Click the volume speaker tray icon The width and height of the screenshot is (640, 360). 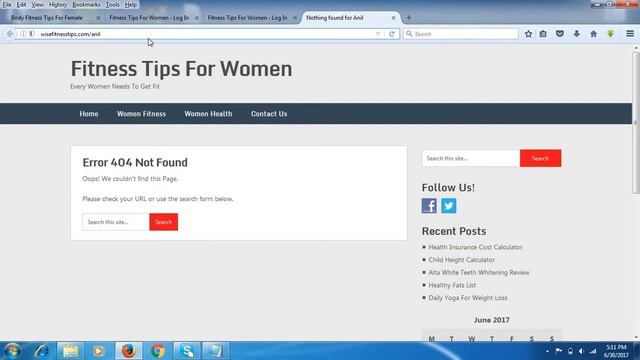pyautogui.click(x=582, y=351)
